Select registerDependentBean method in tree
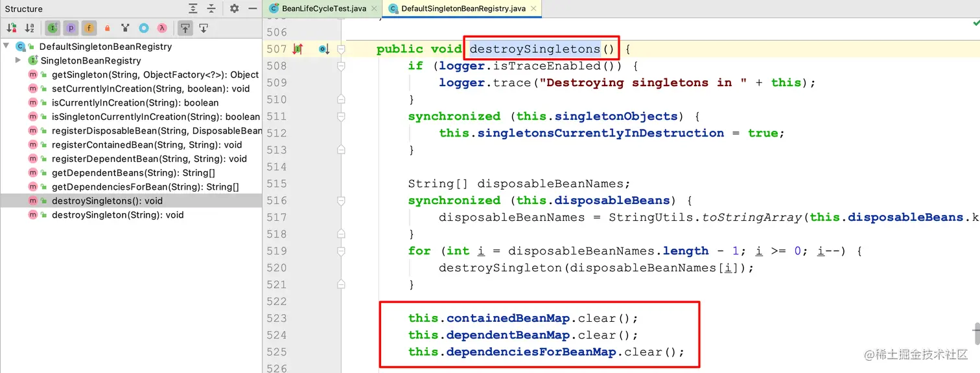 coord(149,159)
